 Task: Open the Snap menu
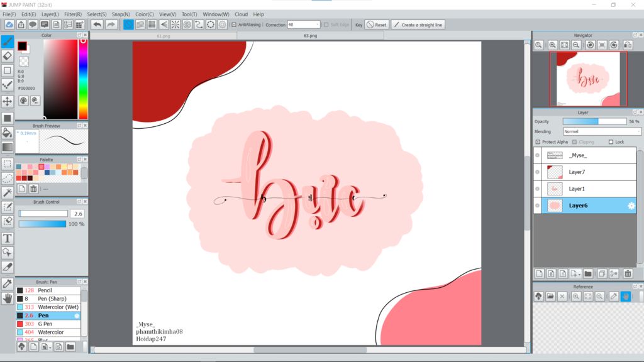(121, 14)
